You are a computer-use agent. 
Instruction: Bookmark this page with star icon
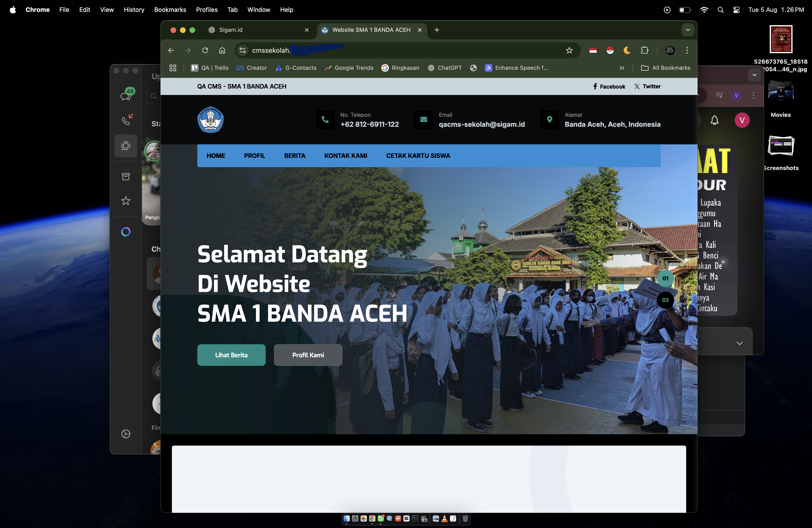(x=569, y=51)
